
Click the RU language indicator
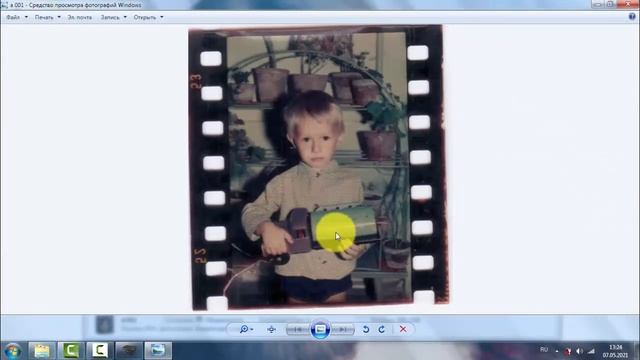[544, 350]
